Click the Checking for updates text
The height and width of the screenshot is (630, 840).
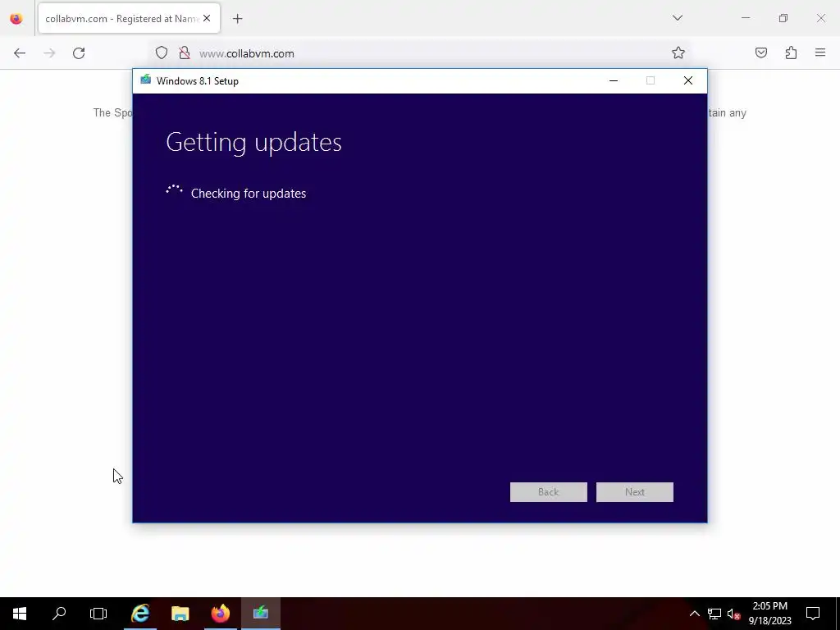(249, 194)
